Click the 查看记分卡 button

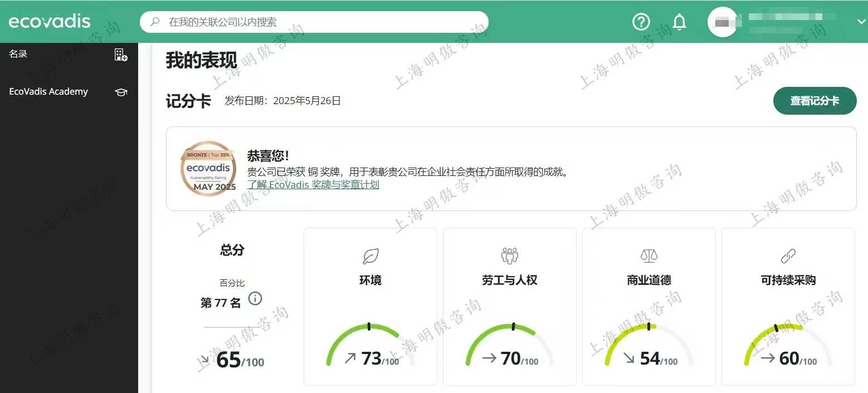[815, 101]
